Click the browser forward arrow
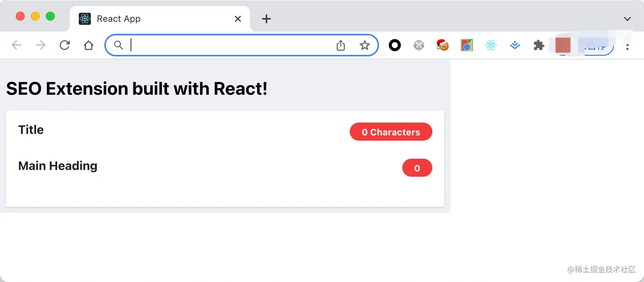The image size is (644, 282). 40,45
